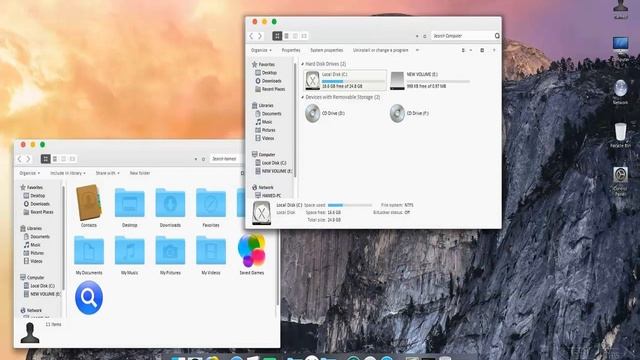Select CD Drive (F:) disc icon
The height and width of the screenshot is (360, 640).
[x=397, y=113]
